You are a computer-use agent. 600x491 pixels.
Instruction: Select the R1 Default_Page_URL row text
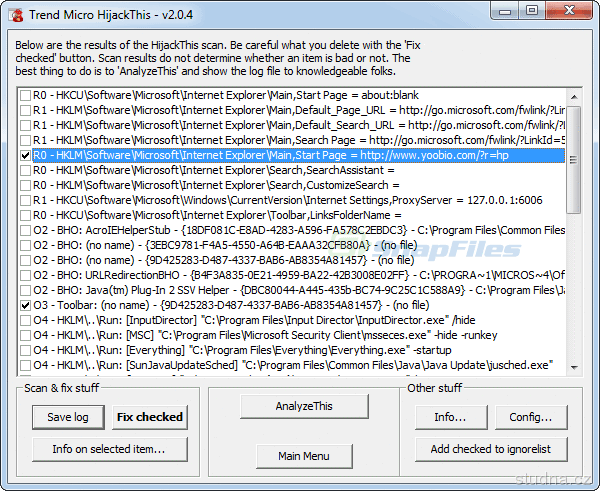pos(299,110)
